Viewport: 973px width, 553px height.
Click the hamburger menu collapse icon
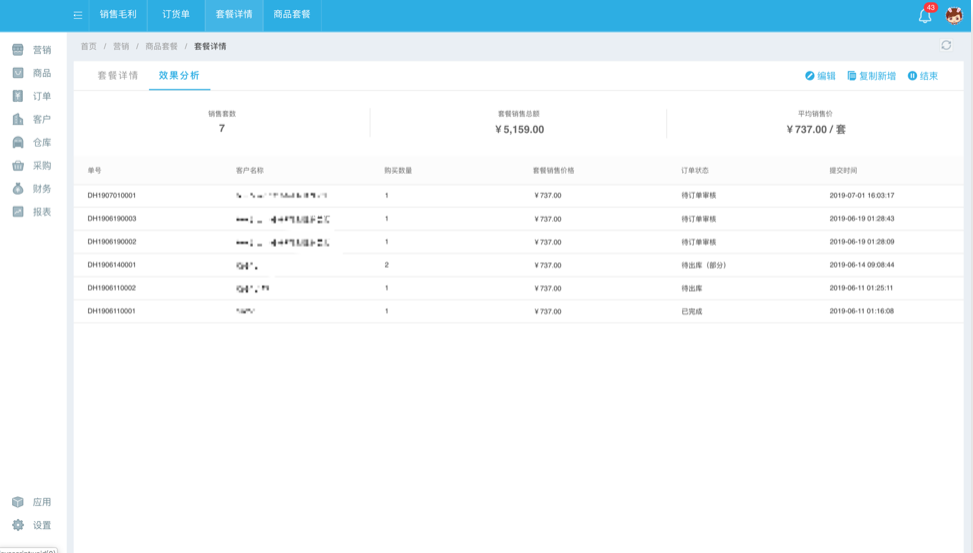77,15
